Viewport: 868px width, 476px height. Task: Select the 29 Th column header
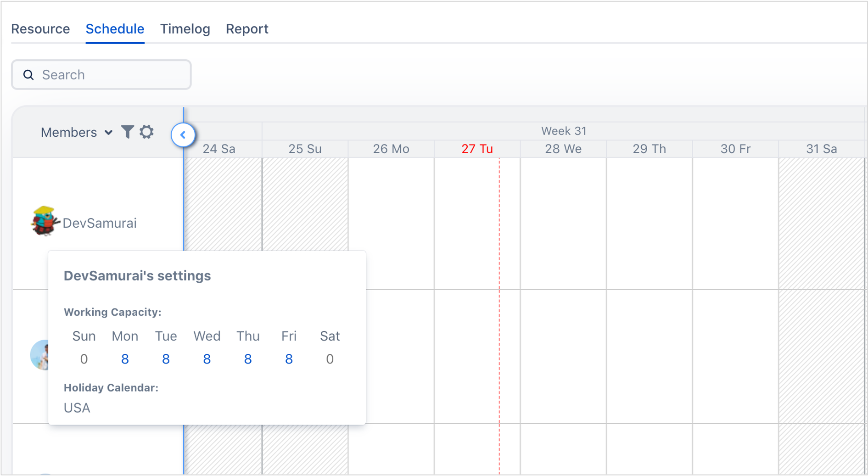(649, 149)
